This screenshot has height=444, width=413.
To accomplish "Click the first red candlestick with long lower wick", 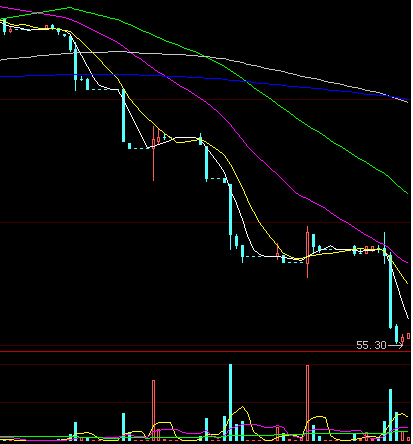I will (x=153, y=154).
